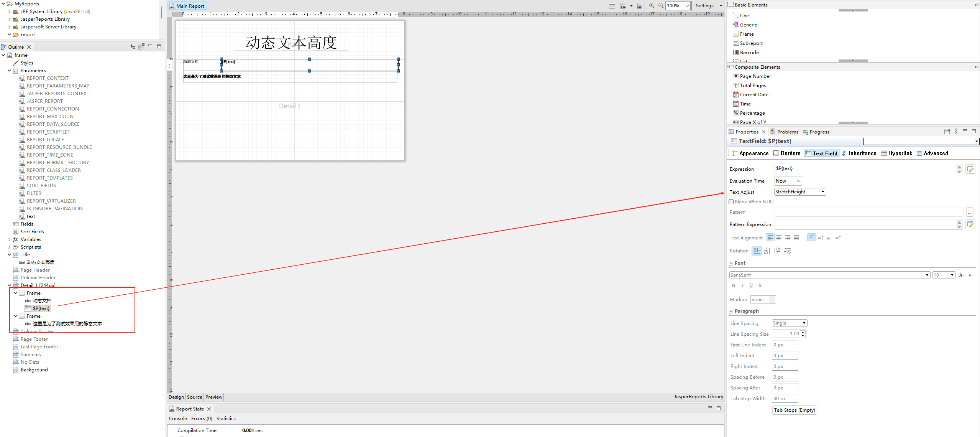Click the Tab Stops (Empty) button
This screenshot has width=980, height=437.
click(x=794, y=410)
